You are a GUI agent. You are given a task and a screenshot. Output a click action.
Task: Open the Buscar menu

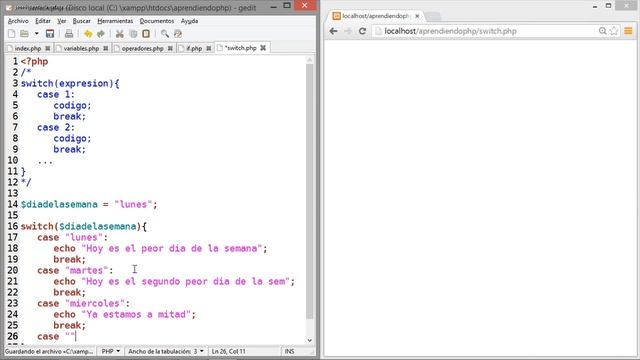click(82, 21)
